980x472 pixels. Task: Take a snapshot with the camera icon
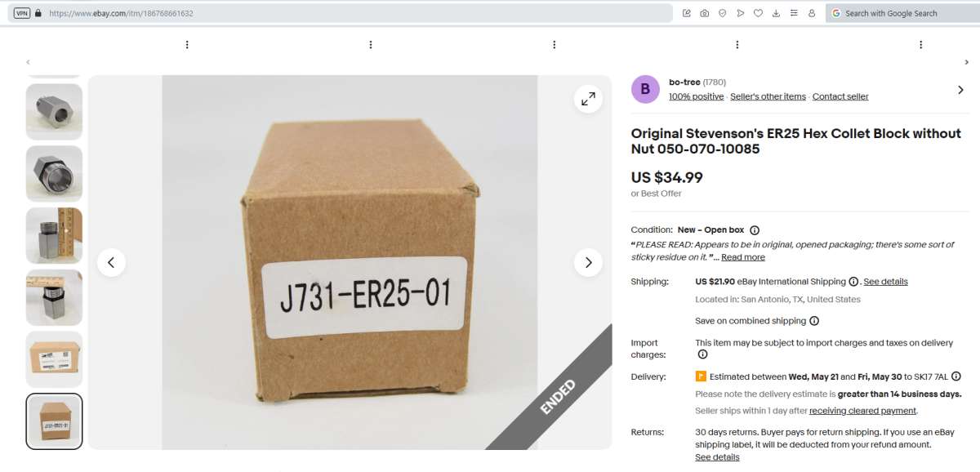704,13
